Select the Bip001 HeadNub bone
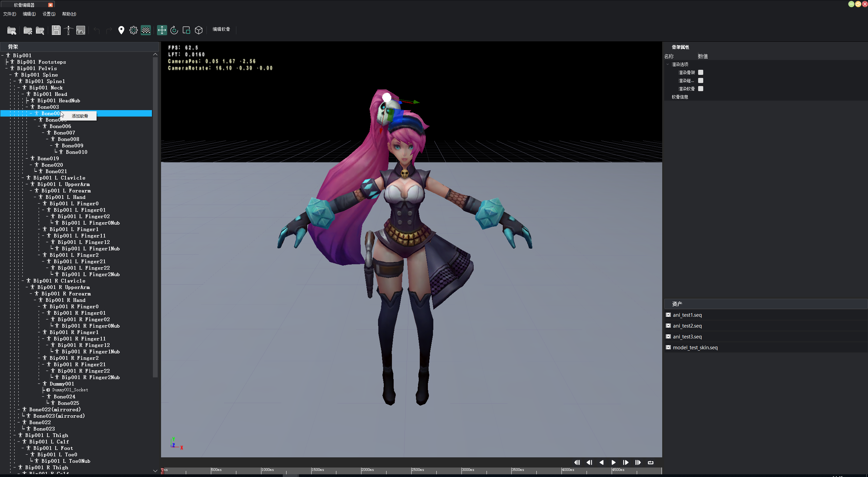The image size is (868, 477). [x=59, y=101]
